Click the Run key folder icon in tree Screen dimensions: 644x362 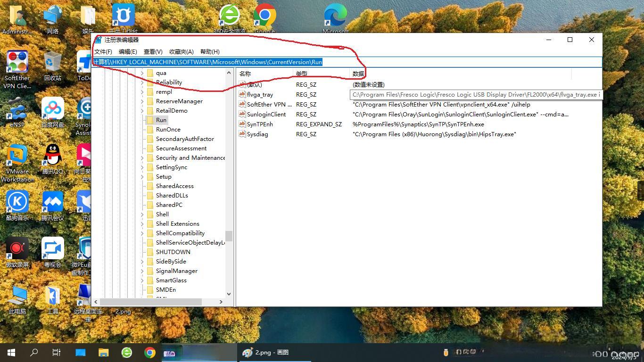[150, 120]
